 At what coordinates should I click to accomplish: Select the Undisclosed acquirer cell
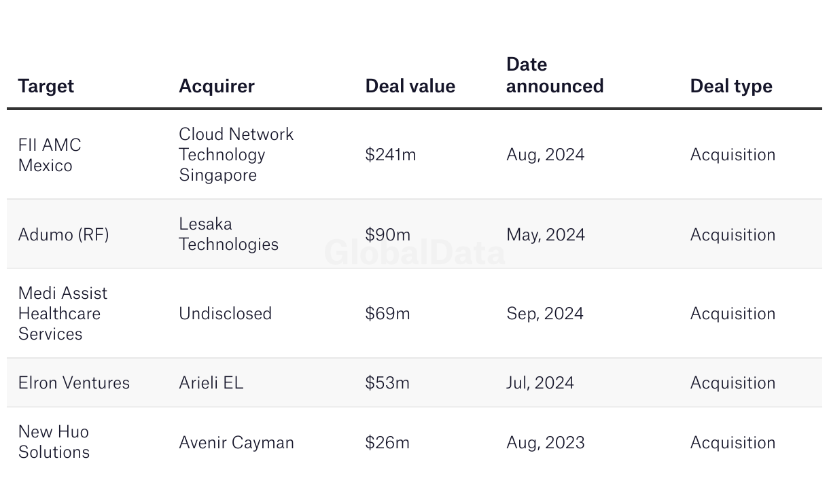tap(226, 314)
